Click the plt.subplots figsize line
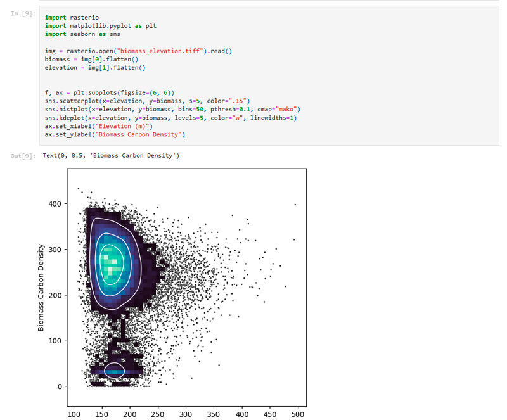The width and height of the screenshot is (507, 420). (109, 92)
